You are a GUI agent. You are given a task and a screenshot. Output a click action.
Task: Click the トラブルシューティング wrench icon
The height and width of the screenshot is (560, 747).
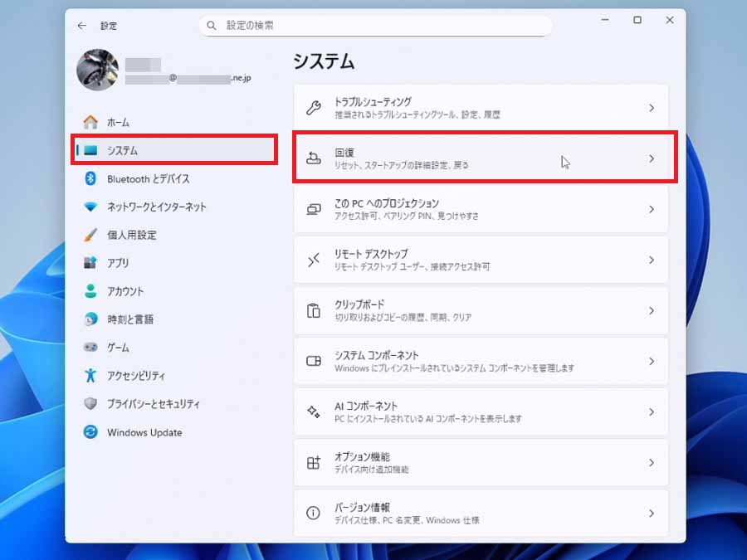(314, 108)
